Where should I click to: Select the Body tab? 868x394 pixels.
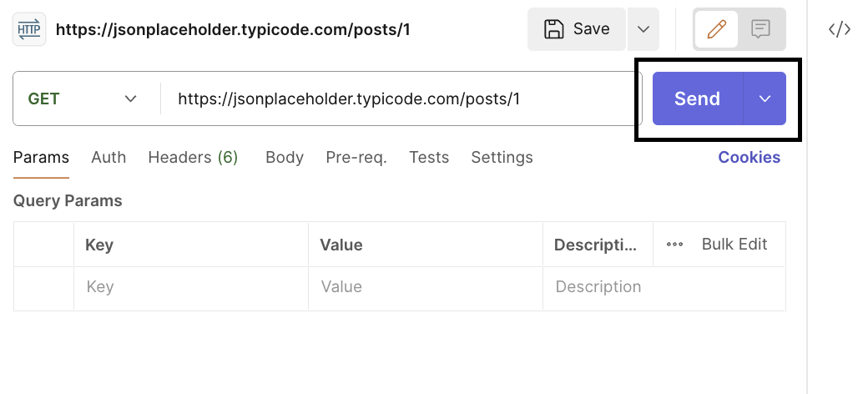click(x=285, y=157)
